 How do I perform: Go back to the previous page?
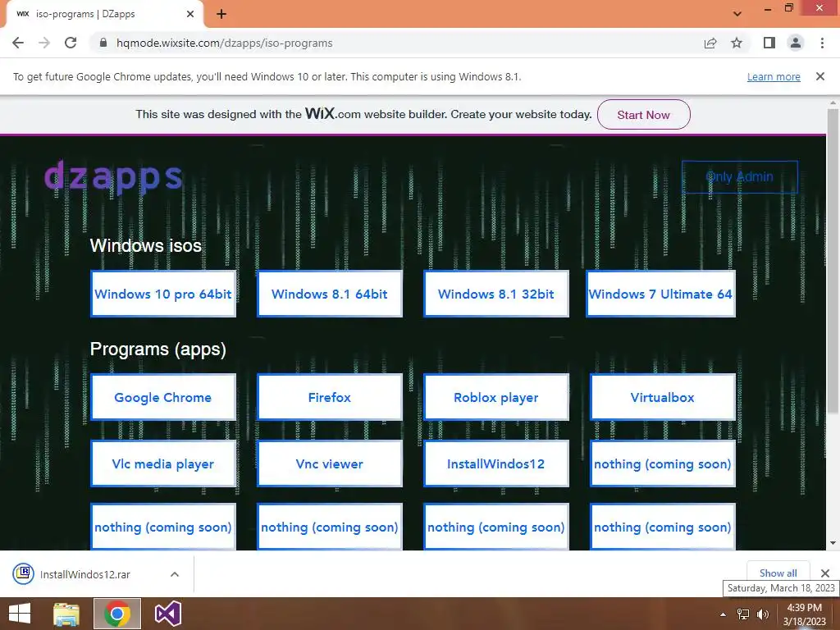pyautogui.click(x=18, y=43)
